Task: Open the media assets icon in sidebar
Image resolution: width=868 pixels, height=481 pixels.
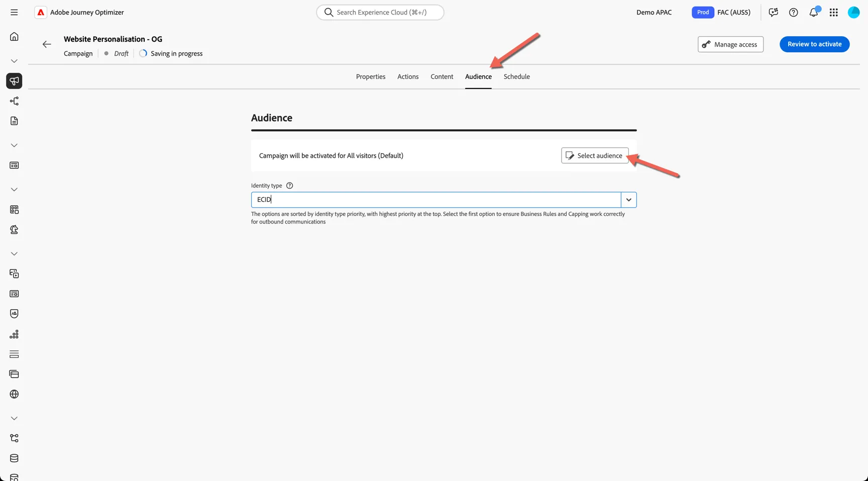Action: click(14, 274)
